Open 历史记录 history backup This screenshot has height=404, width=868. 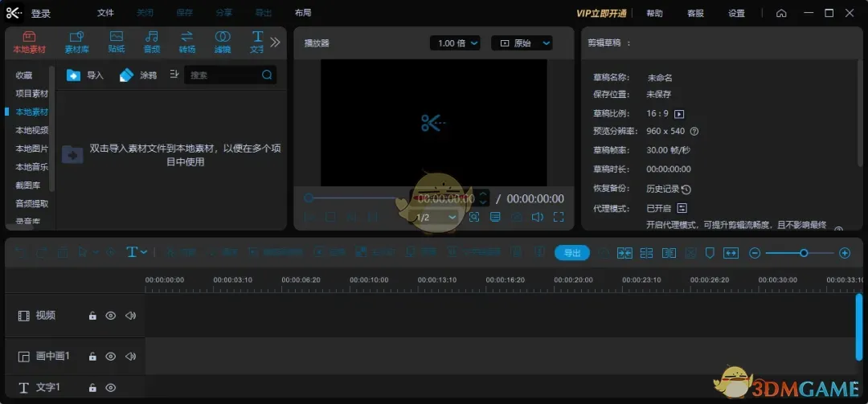click(x=669, y=189)
